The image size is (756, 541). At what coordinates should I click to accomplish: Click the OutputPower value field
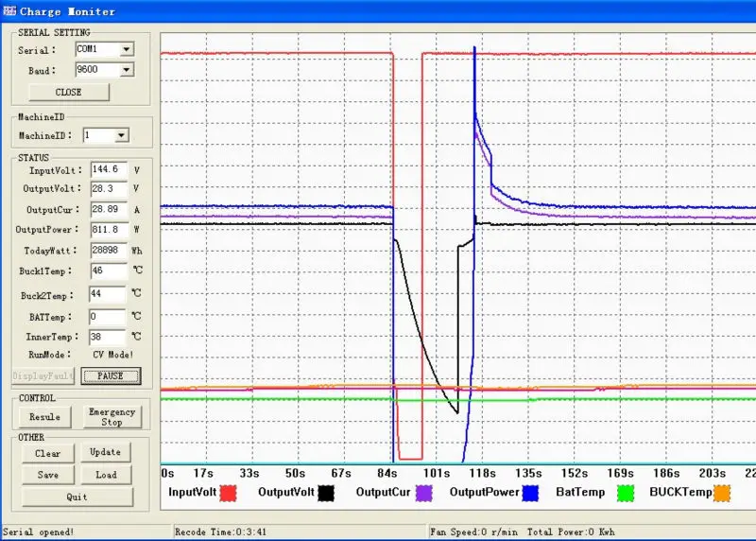(x=109, y=230)
